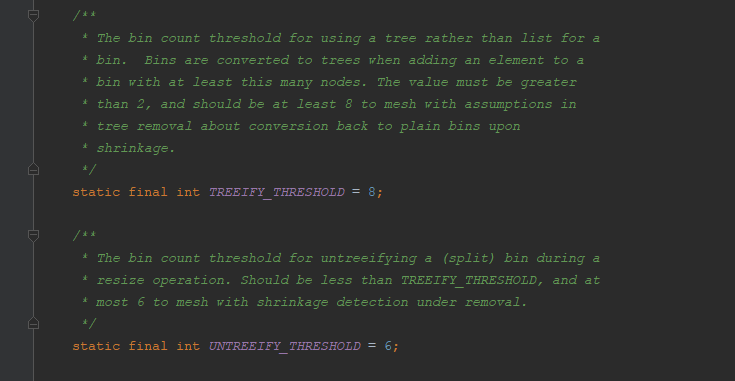
Task: Click the word 'shrinkage.' in first comment
Action: click(135, 148)
